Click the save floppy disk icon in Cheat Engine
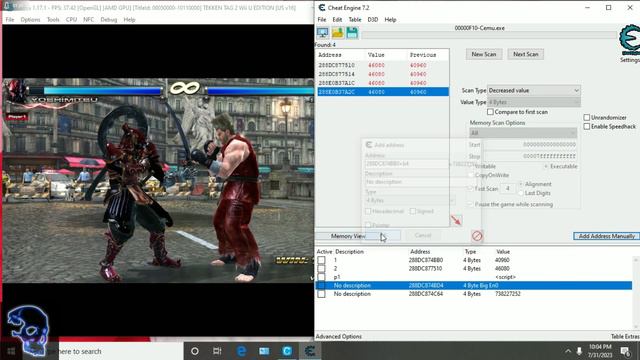 pyautogui.click(x=352, y=33)
